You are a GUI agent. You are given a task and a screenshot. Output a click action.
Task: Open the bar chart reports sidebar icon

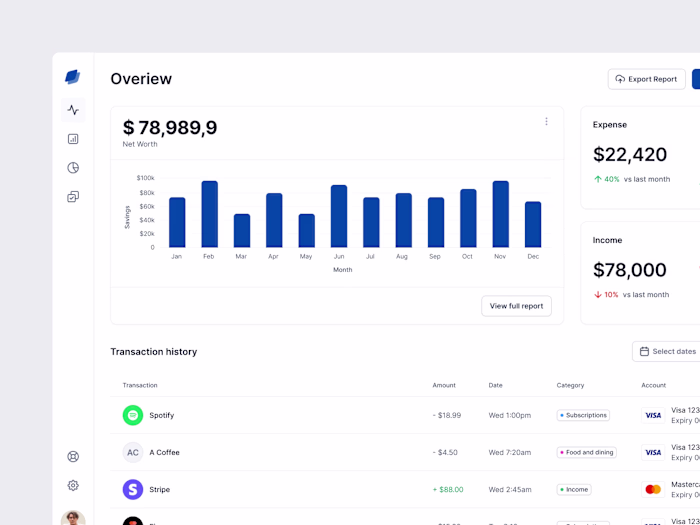point(73,139)
